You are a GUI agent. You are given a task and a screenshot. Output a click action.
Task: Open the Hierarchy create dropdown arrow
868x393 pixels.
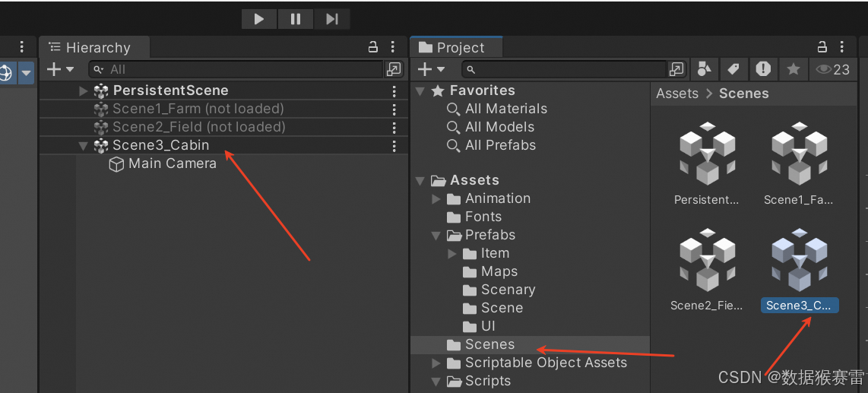[x=70, y=69]
